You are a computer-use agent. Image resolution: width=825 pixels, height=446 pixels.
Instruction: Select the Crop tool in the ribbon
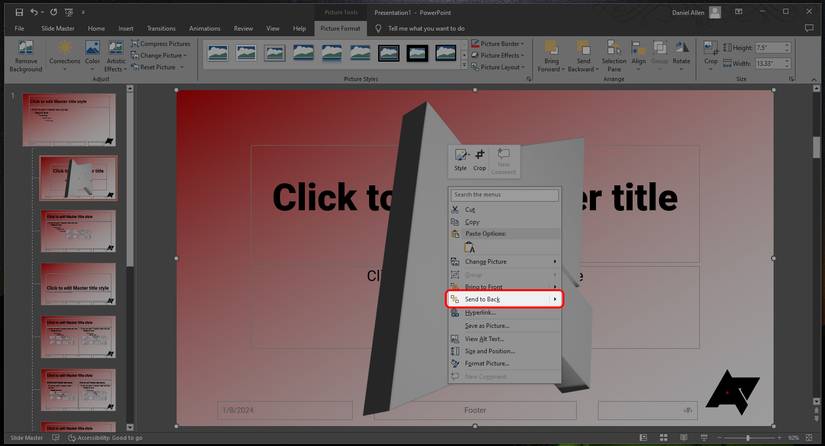pos(710,52)
